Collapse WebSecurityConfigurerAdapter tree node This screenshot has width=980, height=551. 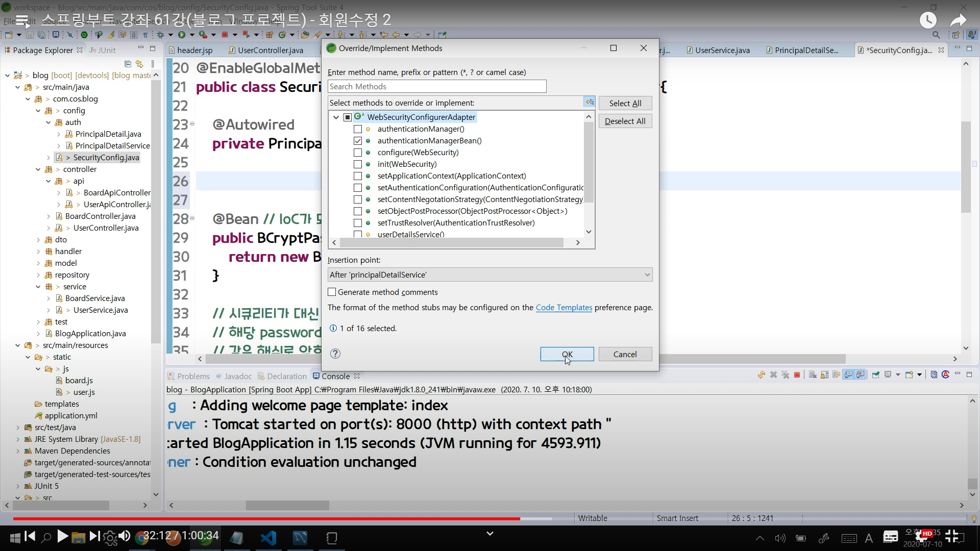336,117
